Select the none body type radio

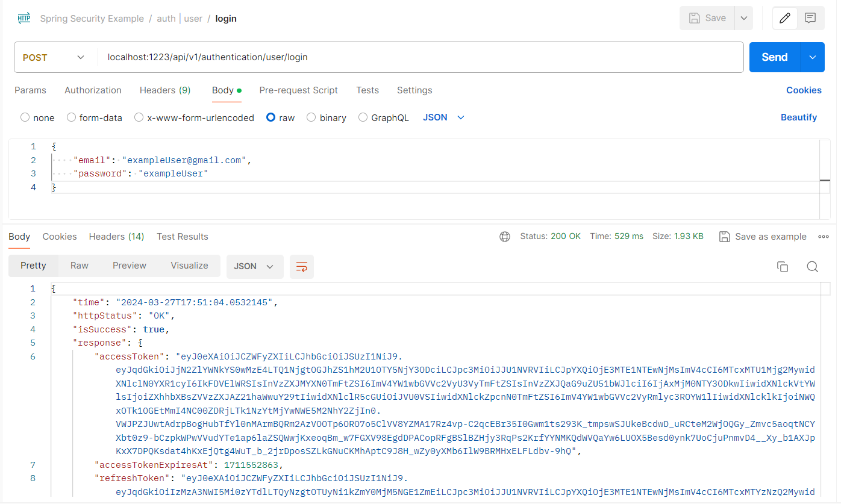pos(25,117)
